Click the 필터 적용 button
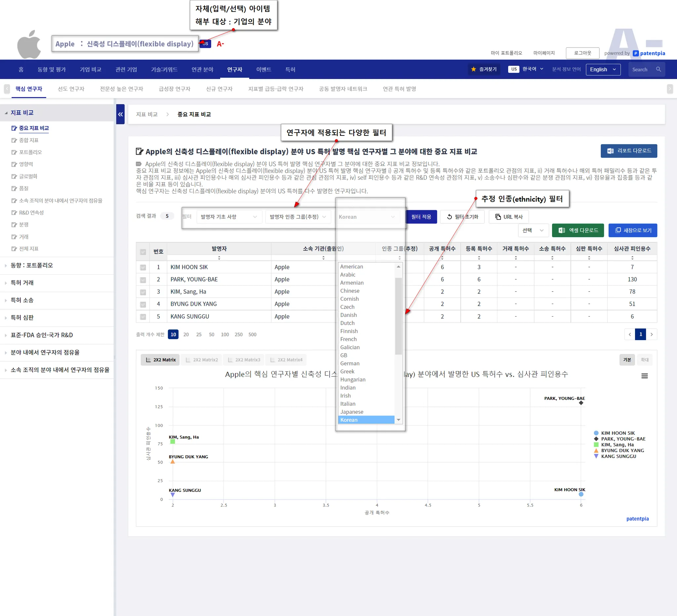The height and width of the screenshot is (616, 677). tap(421, 217)
